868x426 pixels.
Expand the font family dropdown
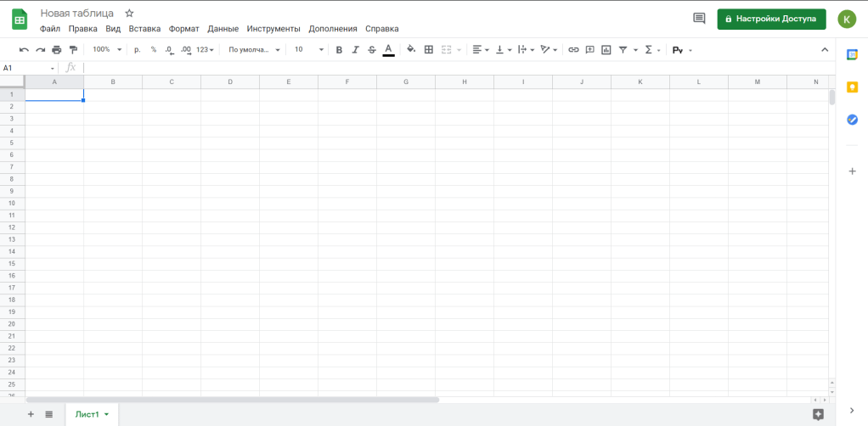click(x=254, y=50)
